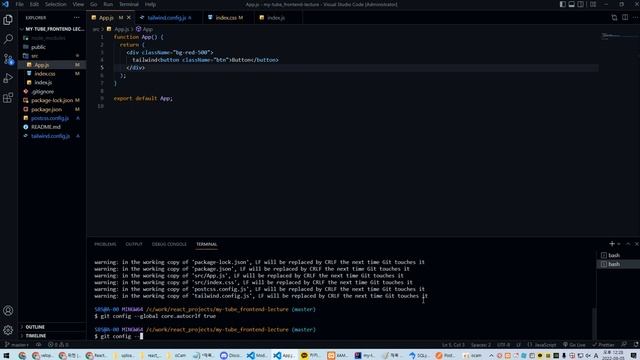Open index.css in the explorer tree
The image size is (640, 360).
click(x=45, y=74)
